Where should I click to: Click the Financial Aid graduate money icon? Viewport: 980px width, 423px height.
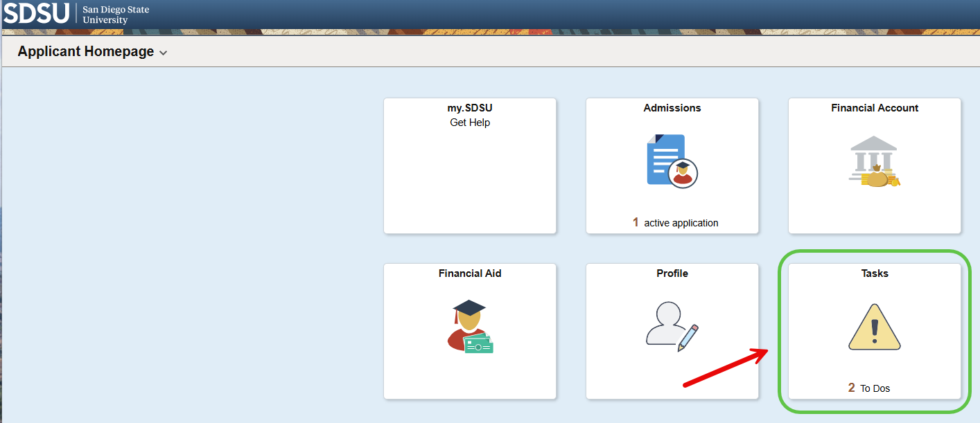click(x=470, y=327)
